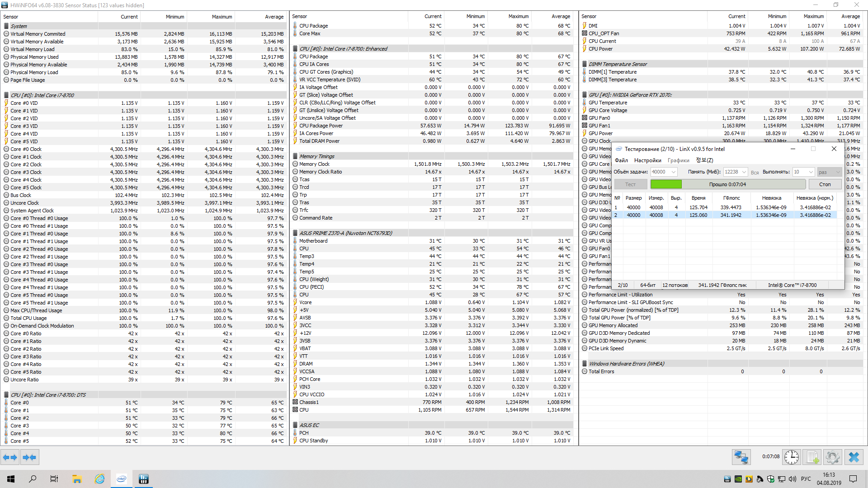Open the Настройки menu in LinX
Image resolution: width=868 pixels, height=488 pixels.
coord(647,160)
